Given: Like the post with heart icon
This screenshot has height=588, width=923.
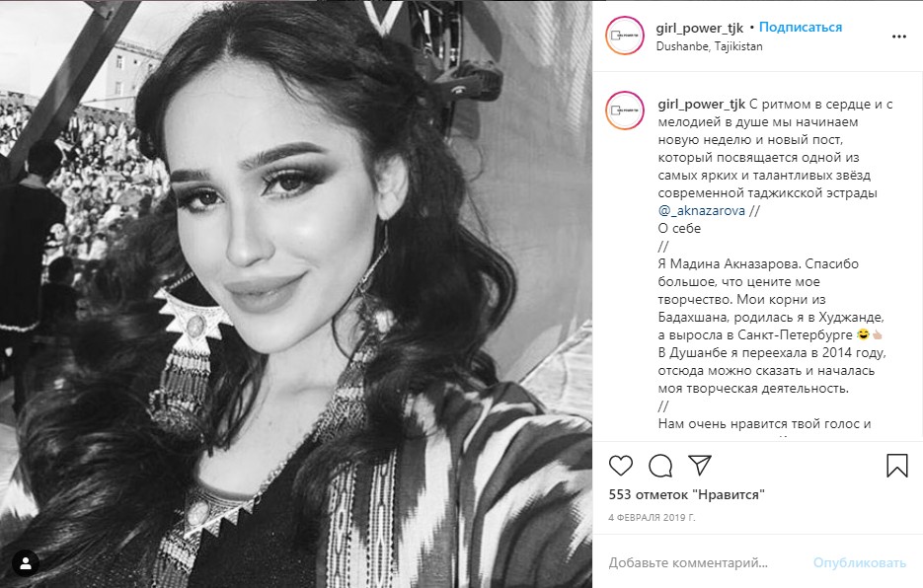Looking at the screenshot, I should point(621,466).
